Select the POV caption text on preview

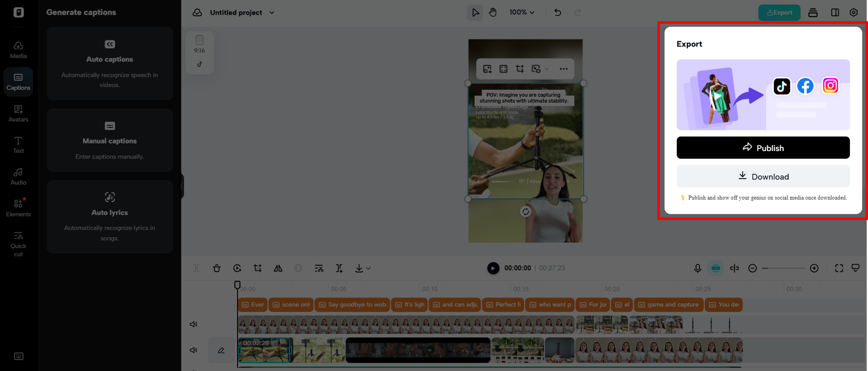(x=523, y=98)
